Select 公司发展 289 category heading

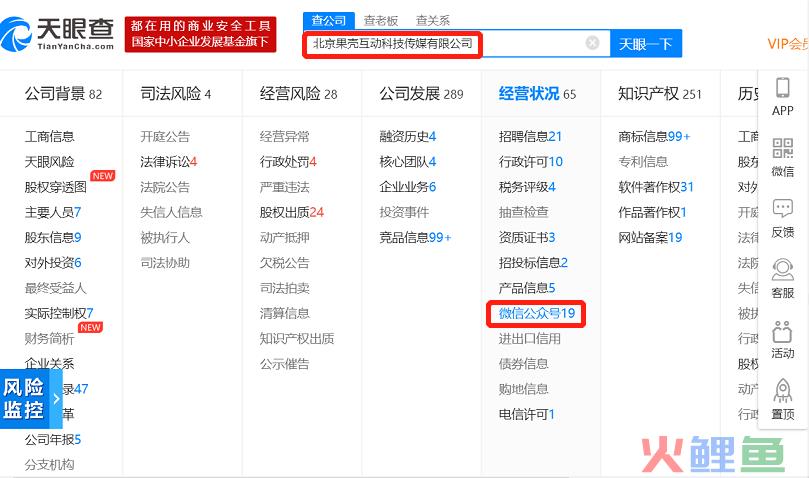pyautogui.click(x=422, y=94)
